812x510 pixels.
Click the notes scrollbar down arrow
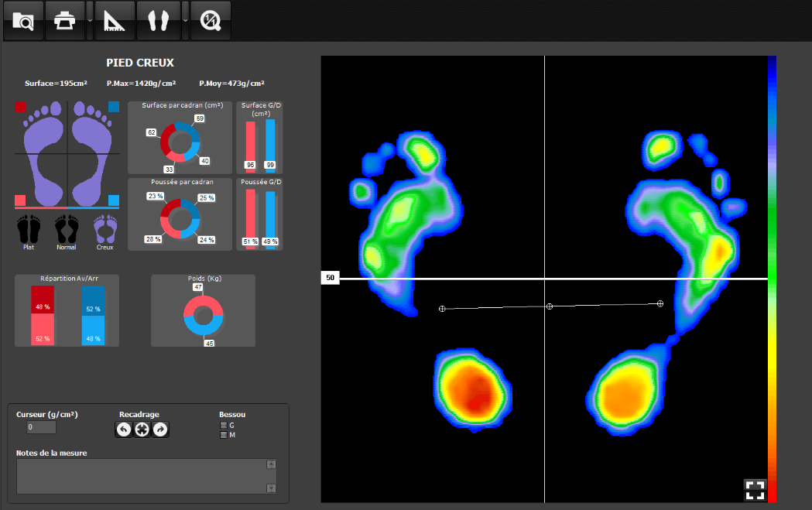click(271, 488)
